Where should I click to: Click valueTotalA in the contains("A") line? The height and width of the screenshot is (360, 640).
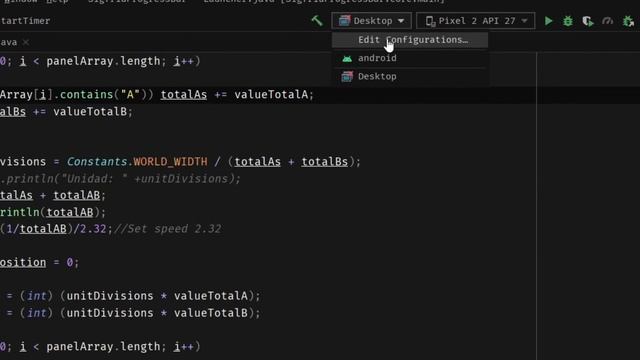(x=271, y=95)
